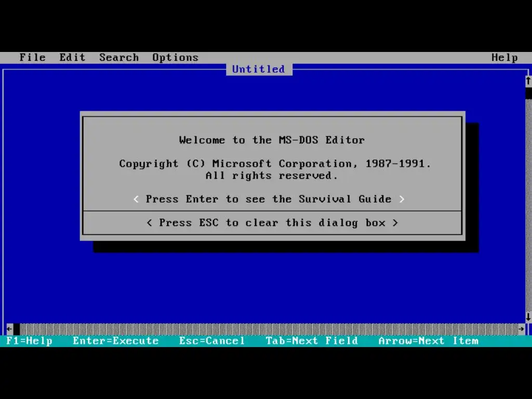532x399 pixels.
Task: Click the horizontal scrollbar thumb
Action: [16, 329]
